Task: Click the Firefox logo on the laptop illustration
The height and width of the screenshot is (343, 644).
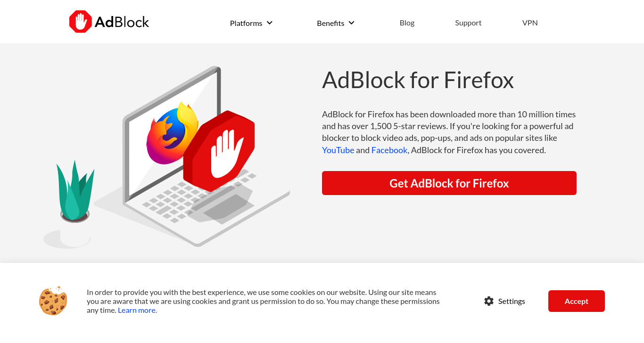Action: [x=172, y=133]
